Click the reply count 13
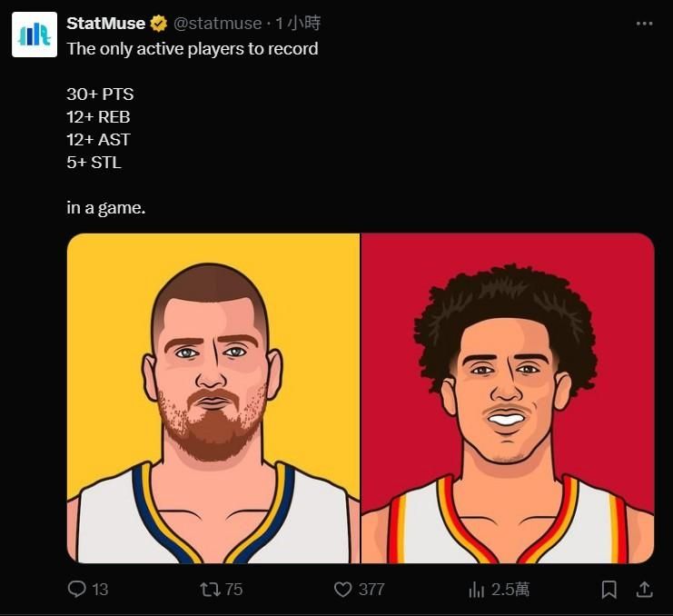The height and width of the screenshot is (616, 673). (x=100, y=590)
